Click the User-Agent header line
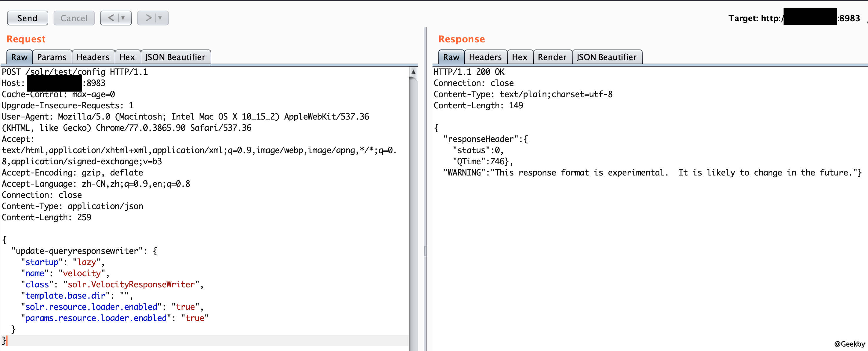 click(x=185, y=122)
